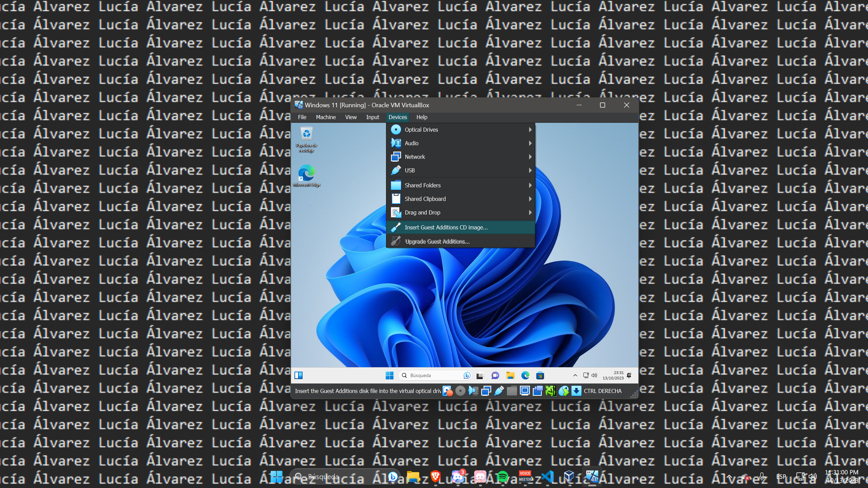Click the hard disk activity status icon
The width and height of the screenshot is (868, 488).
click(447, 391)
